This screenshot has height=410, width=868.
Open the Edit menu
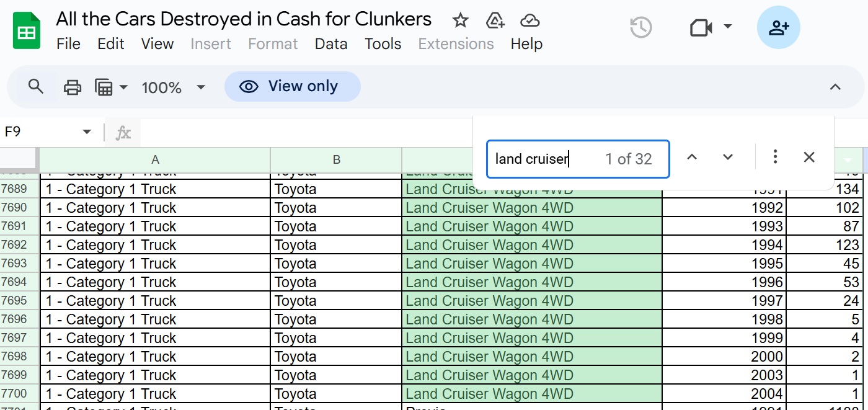click(111, 44)
